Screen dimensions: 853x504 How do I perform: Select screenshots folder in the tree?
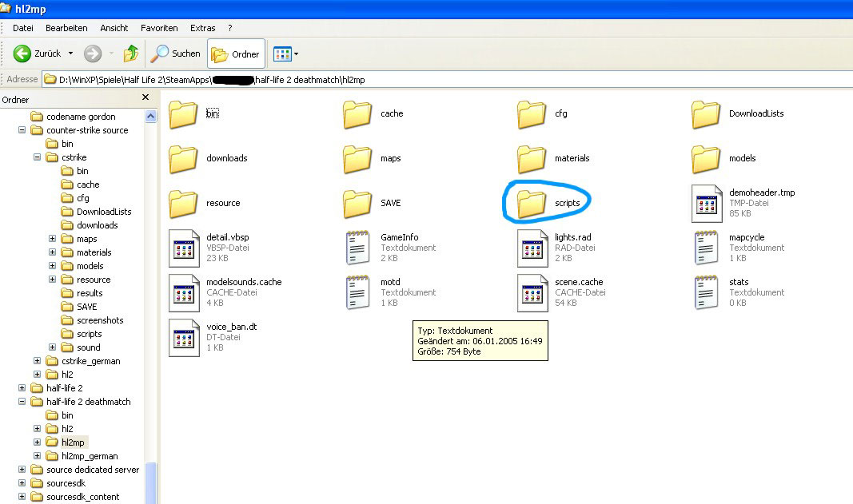[100, 320]
